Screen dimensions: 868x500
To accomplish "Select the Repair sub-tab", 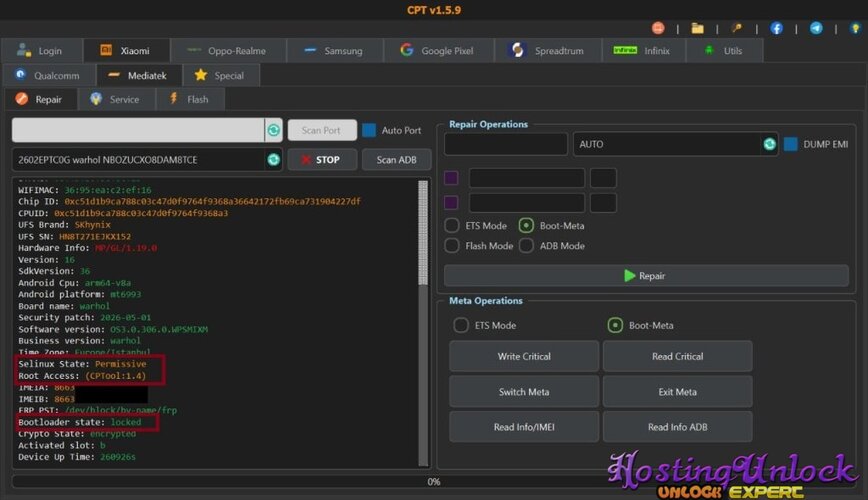I will pyautogui.click(x=40, y=99).
